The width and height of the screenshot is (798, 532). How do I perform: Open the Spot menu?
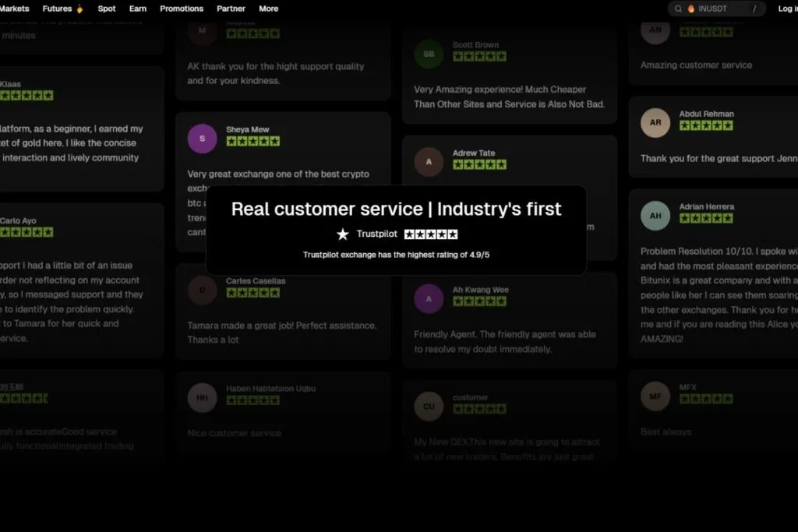(106, 9)
